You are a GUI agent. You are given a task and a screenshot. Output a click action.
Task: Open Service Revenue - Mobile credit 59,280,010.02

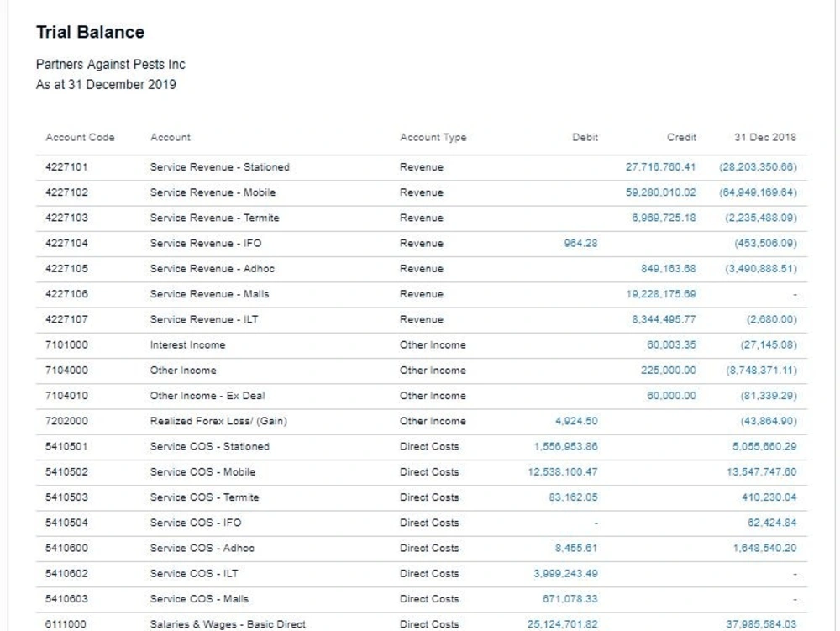click(x=660, y=192)
